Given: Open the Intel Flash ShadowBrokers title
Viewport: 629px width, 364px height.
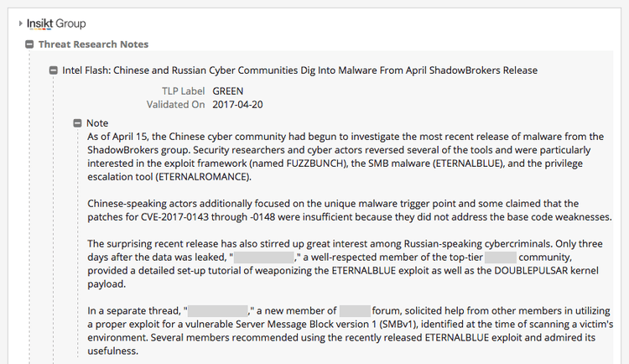Looking at the screenshot, I should tap(299, 70).
